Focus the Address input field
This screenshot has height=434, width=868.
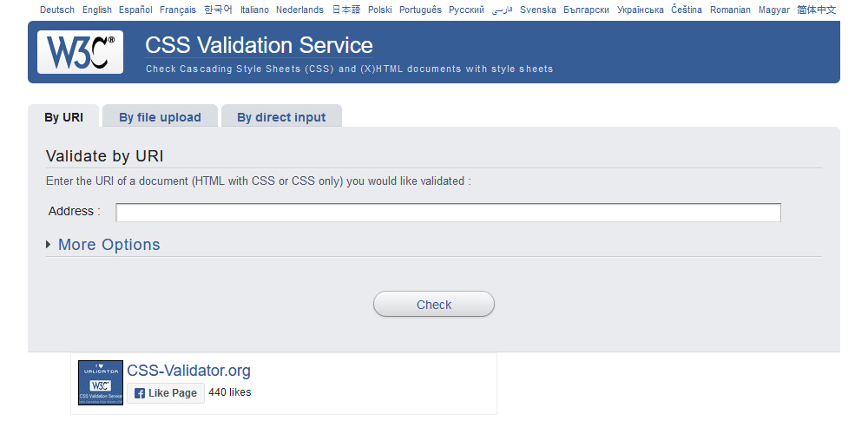(449, 213)
